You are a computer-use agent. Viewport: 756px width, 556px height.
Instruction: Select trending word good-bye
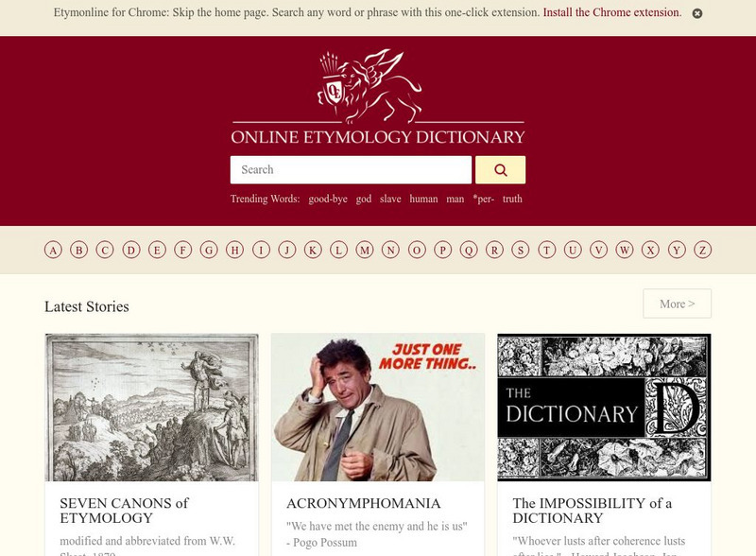pyautogui.click(x=328, y=199)
